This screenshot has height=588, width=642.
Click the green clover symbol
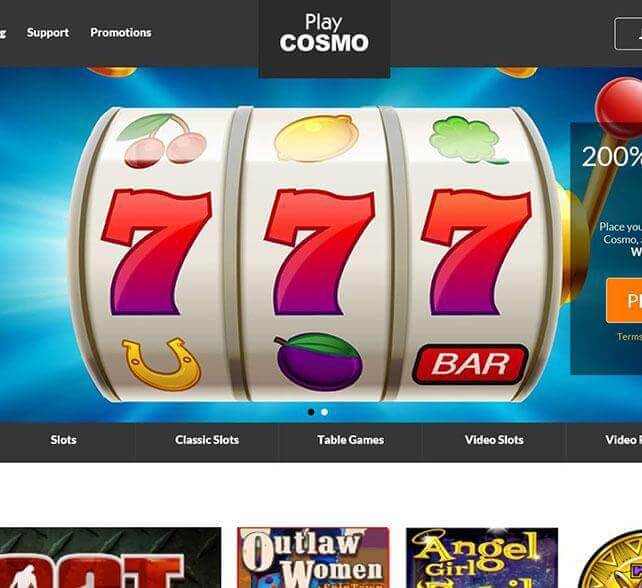467,140
